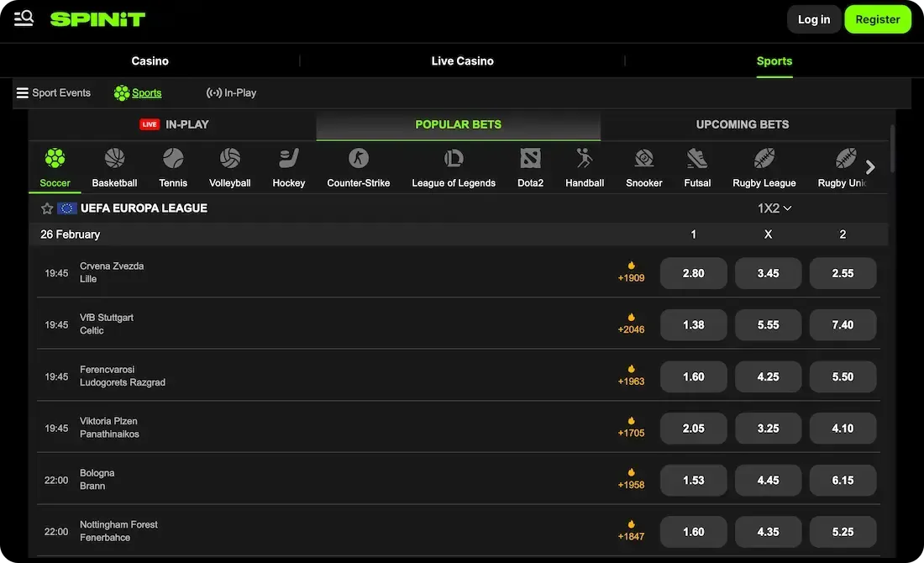Favorite UEFA Europa League with star icon
The width and height of the screenshot is (924, 563).
click(x=47, y=208)
